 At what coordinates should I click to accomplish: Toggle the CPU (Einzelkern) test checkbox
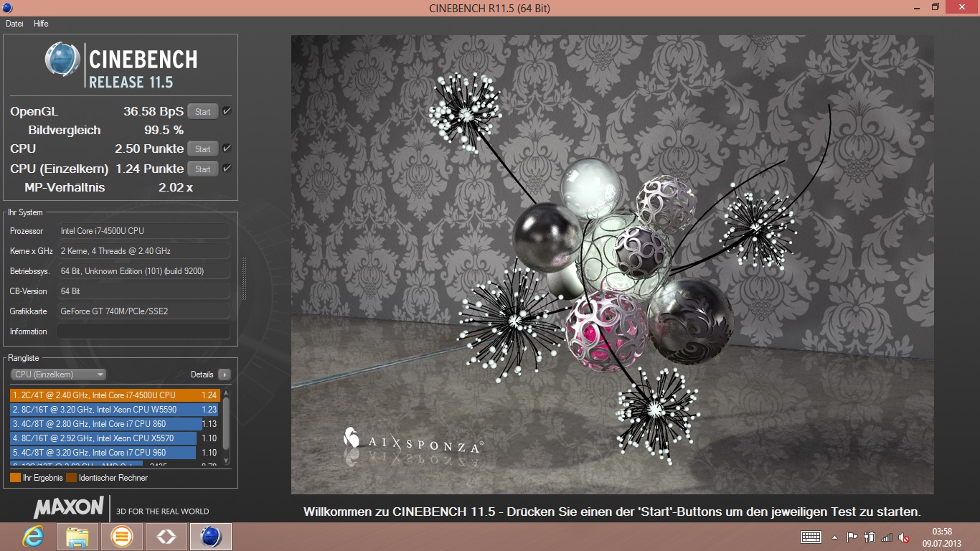click(227, 168)
